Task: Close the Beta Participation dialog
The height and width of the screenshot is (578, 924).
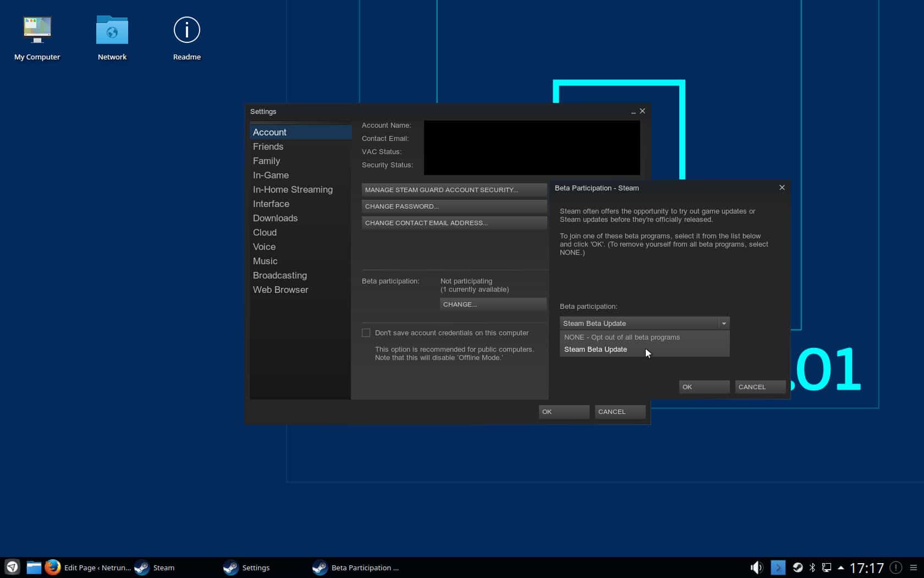Action: click(782, 188)
